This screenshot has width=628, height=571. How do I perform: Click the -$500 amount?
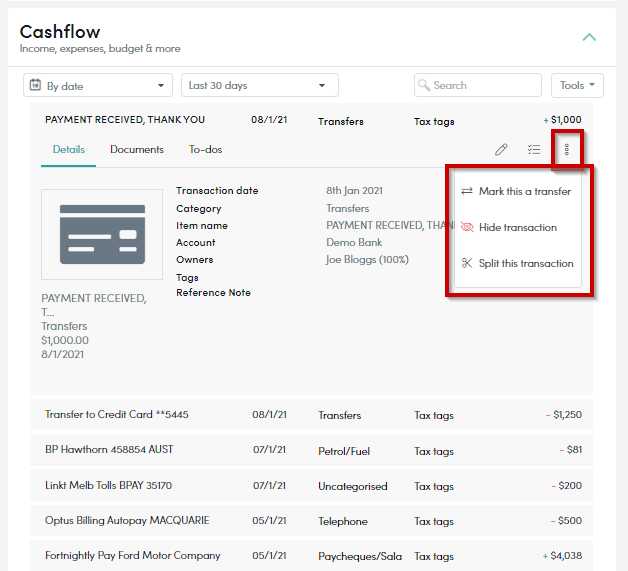pos(566,521)
